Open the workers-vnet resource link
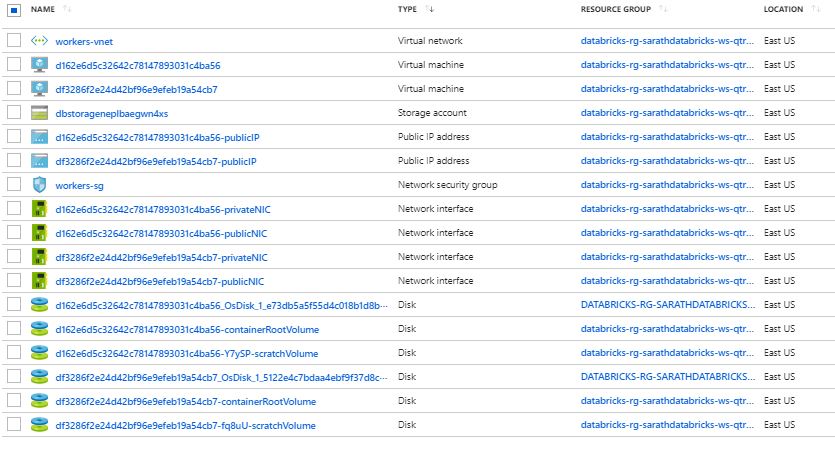The height and width of the screenshot is (450, 835). pos(86,41)
